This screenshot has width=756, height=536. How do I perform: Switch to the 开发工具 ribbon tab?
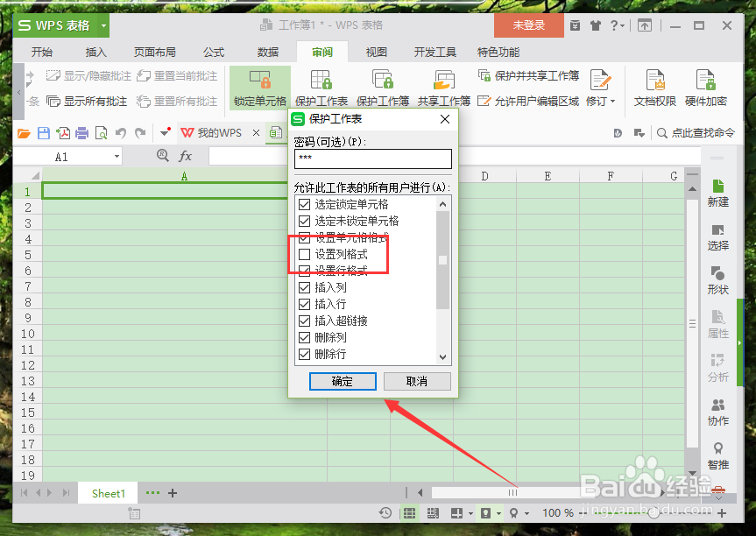click(435, 52)
